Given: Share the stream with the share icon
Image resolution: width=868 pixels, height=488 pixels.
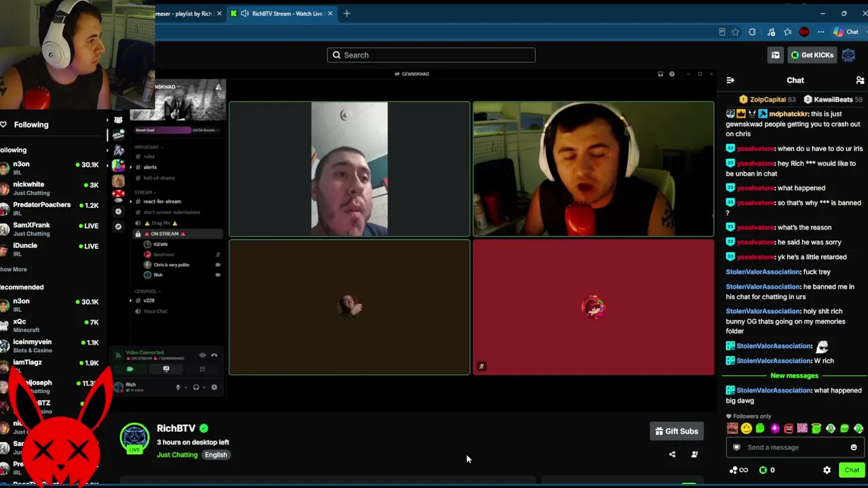Looking at the screenshot, I should [672, 455].
